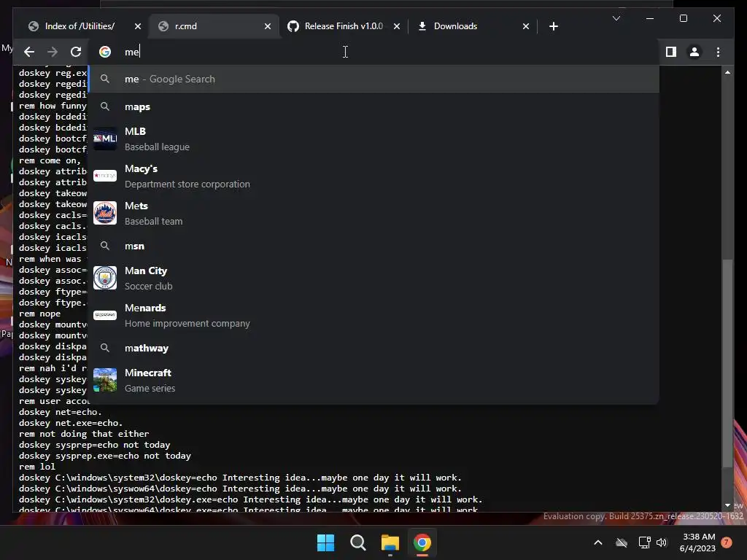Click the vertical scrollbar thumb
Screen dimensions: 747x560
(727, 364)
